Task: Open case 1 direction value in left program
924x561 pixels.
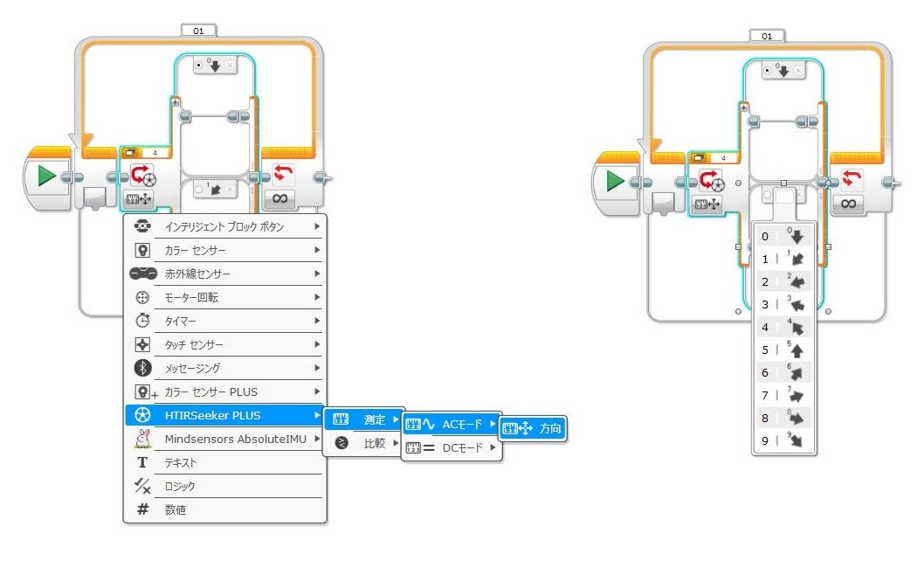Action: [x=213, y=190]
